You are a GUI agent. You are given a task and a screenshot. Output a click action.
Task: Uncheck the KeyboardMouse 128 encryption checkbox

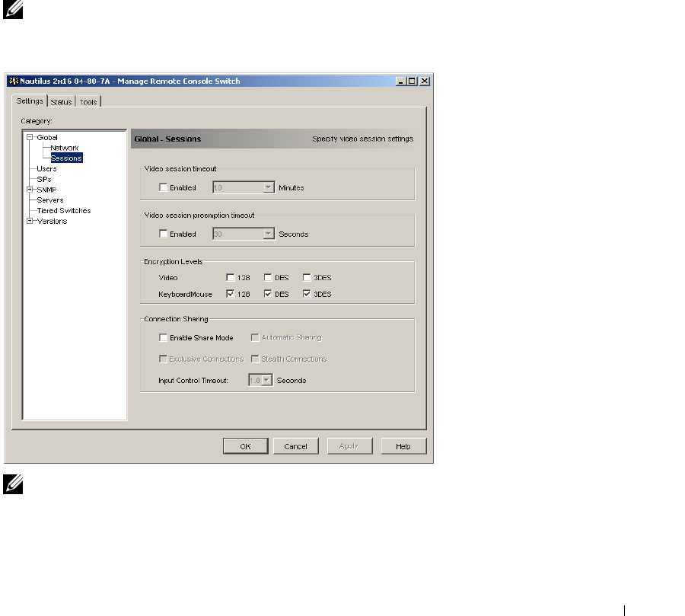[x=230, y=294]
